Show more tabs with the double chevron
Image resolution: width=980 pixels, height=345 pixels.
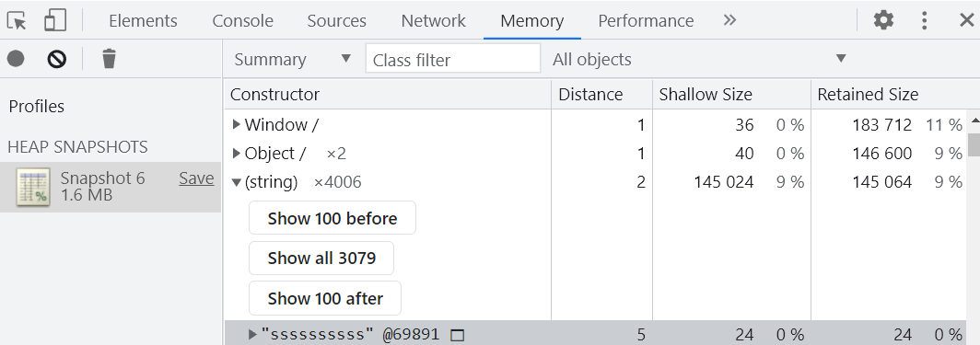(x=729, y=20)
